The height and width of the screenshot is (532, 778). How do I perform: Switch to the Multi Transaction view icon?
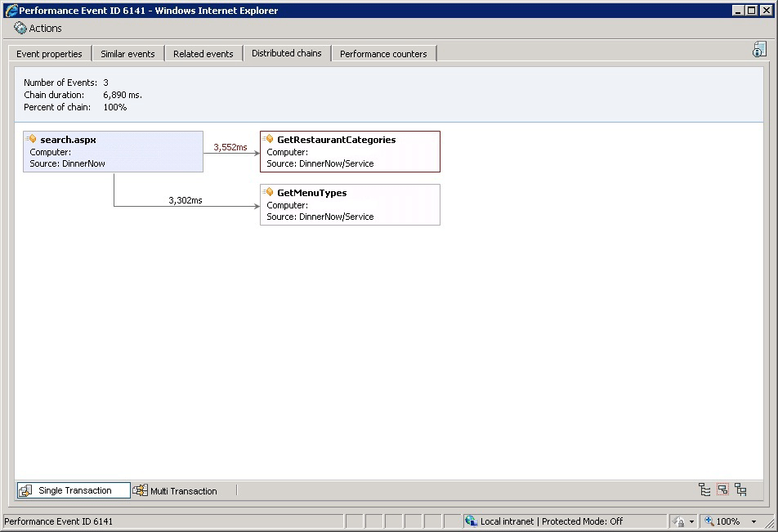pos(141,490)
